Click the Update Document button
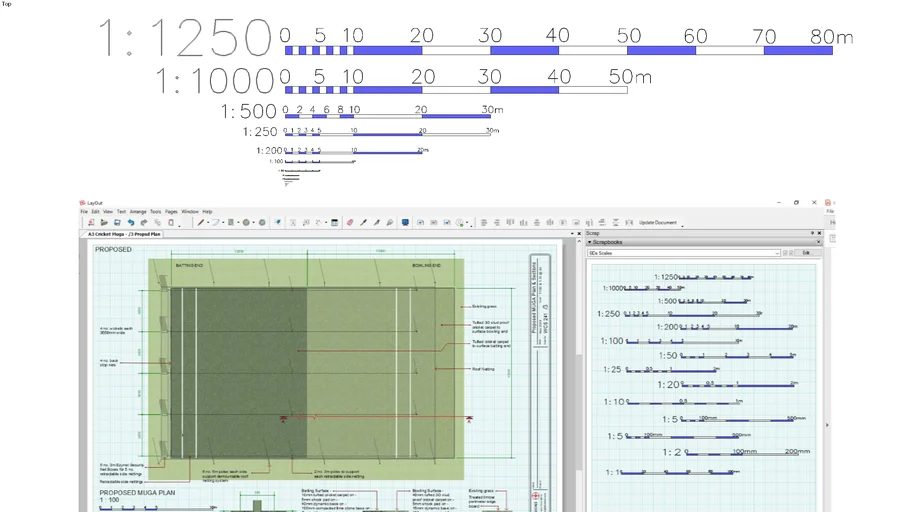 click(658, 223)
